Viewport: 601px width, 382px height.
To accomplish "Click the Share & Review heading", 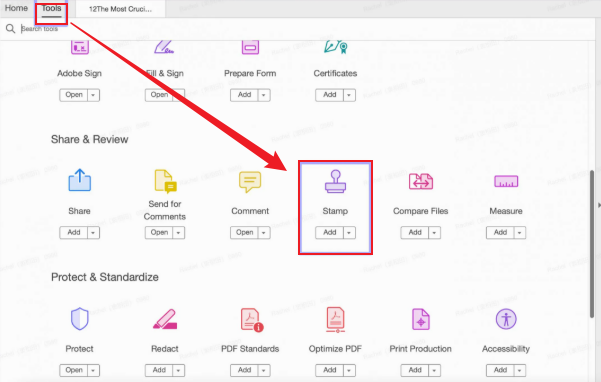I will pos(89,139).
